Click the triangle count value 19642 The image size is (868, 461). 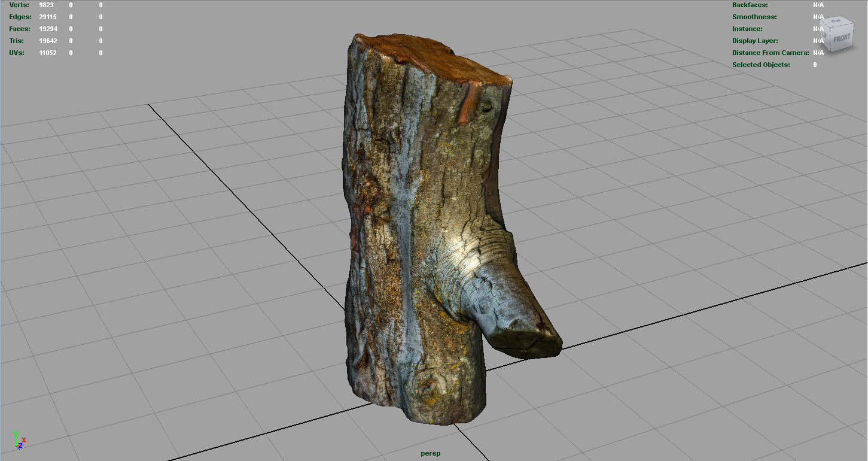pos(48,41)
